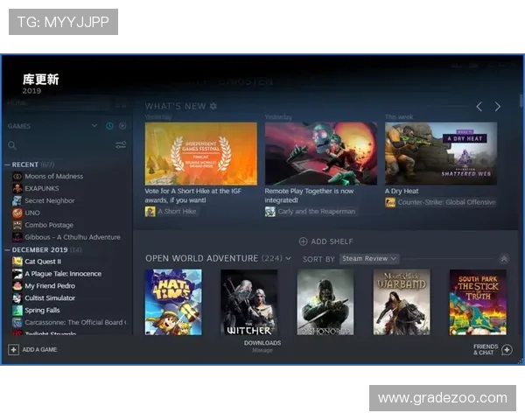The width and height of the screenshot is (525, 420).
Task: Open The Witcher game cover
Action: [x=249, y=302]
